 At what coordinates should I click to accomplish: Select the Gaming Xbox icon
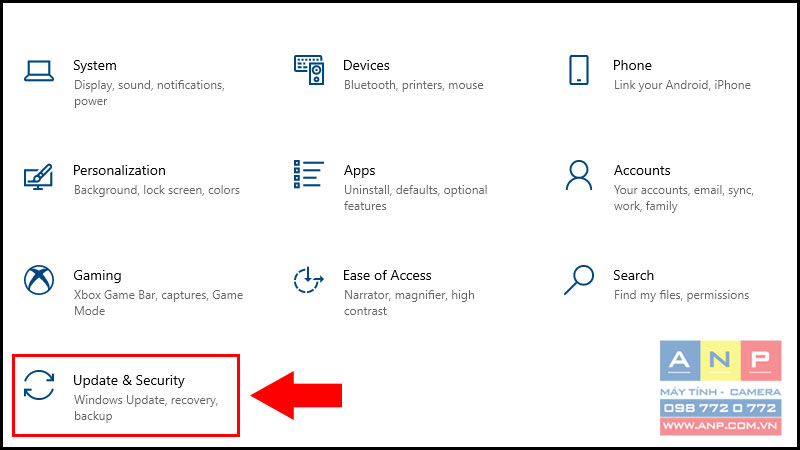click(x=39, y=280)
